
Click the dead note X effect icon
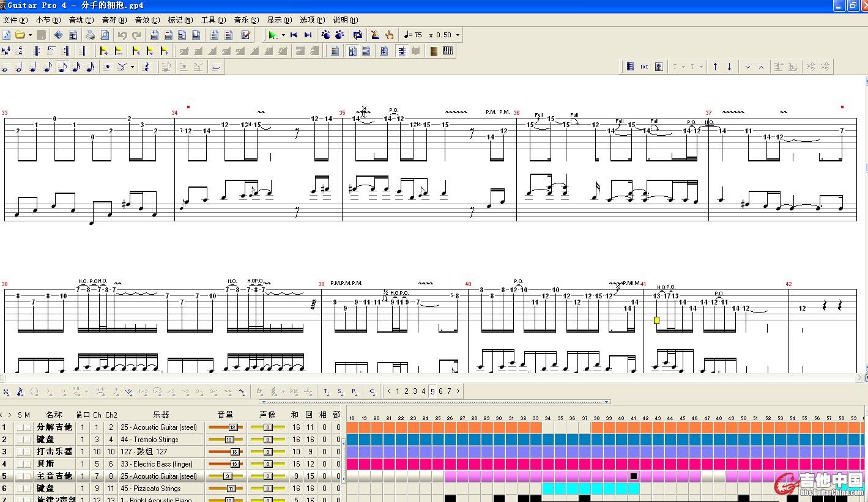click(x=6, y=391)
